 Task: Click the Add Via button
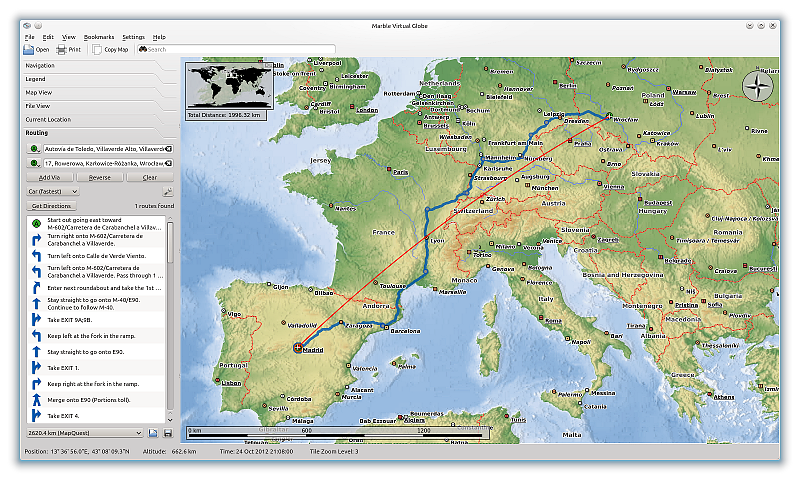[49, 178]
